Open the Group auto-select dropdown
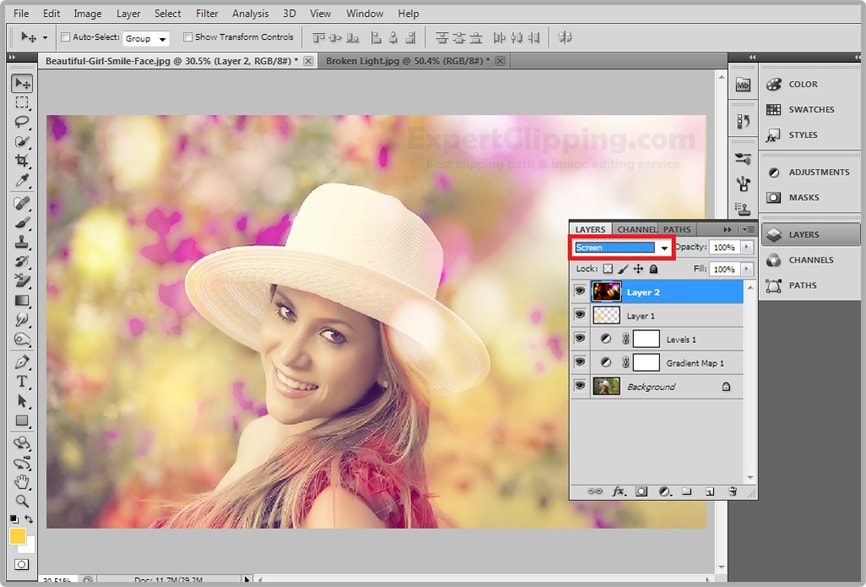Image resolution: width=866 pixels, height=587 pixels. point(162,39)
